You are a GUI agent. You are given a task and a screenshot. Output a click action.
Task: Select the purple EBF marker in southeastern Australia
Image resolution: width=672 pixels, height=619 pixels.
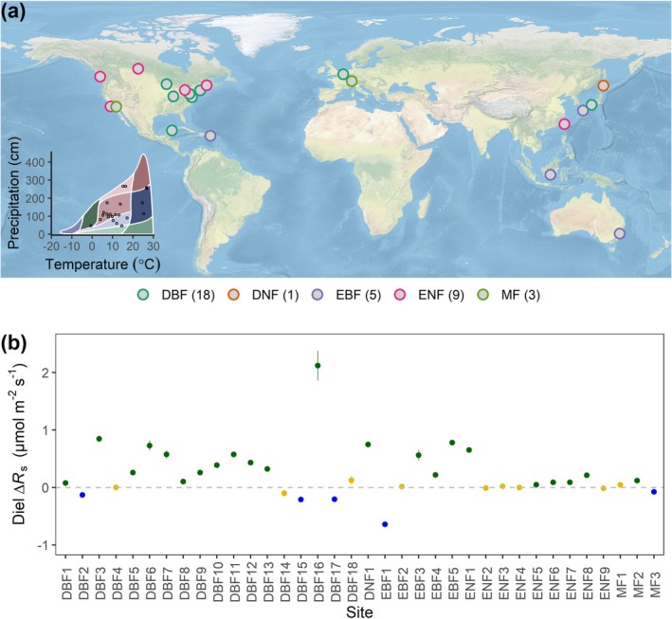coord(619,233)
